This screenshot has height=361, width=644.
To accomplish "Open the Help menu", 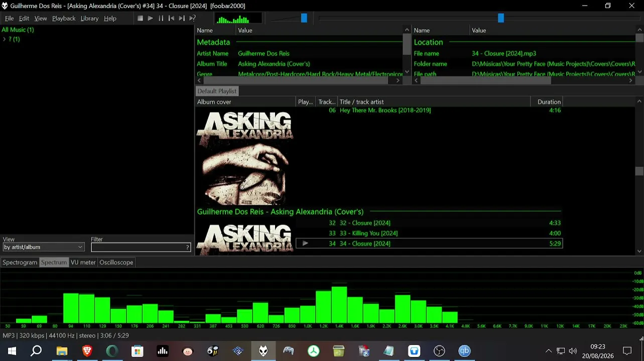I will point(110,18).
